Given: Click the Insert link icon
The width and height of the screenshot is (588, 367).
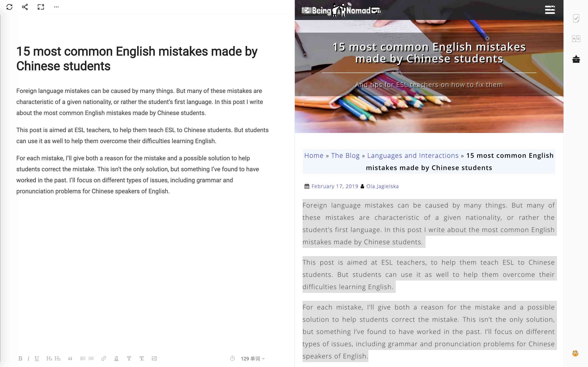Looking at the screenshot, I should [103, 359].
